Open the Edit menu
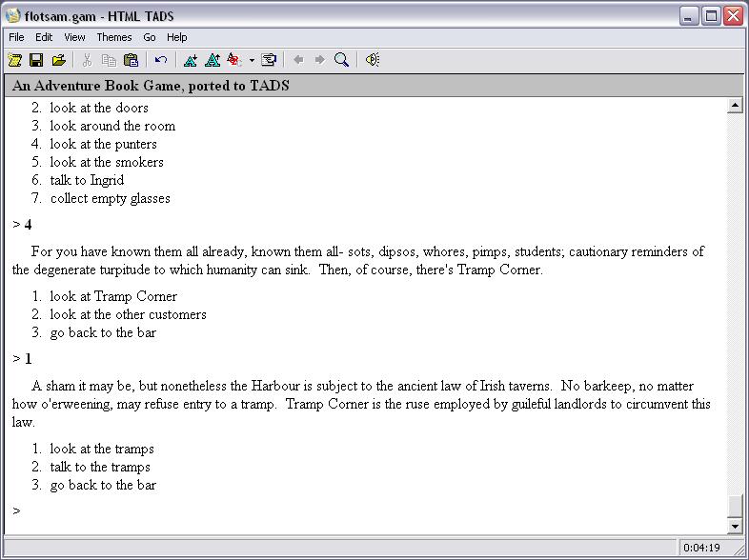This screenshot has width=749, height=560. (x=44, y=37)
